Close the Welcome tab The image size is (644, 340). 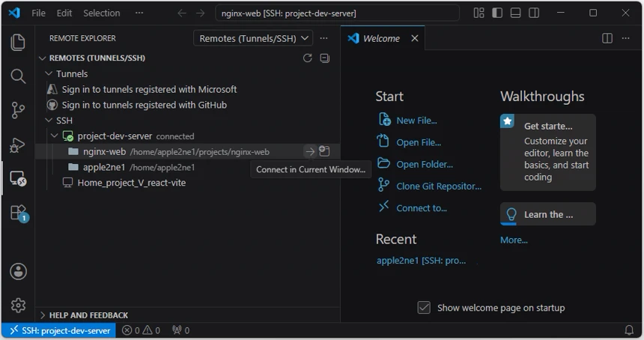415,38
